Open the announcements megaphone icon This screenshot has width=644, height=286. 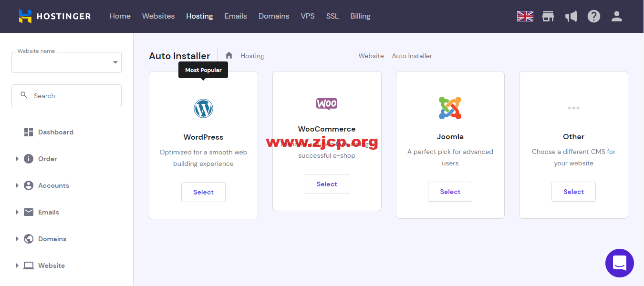pos(571,16)
